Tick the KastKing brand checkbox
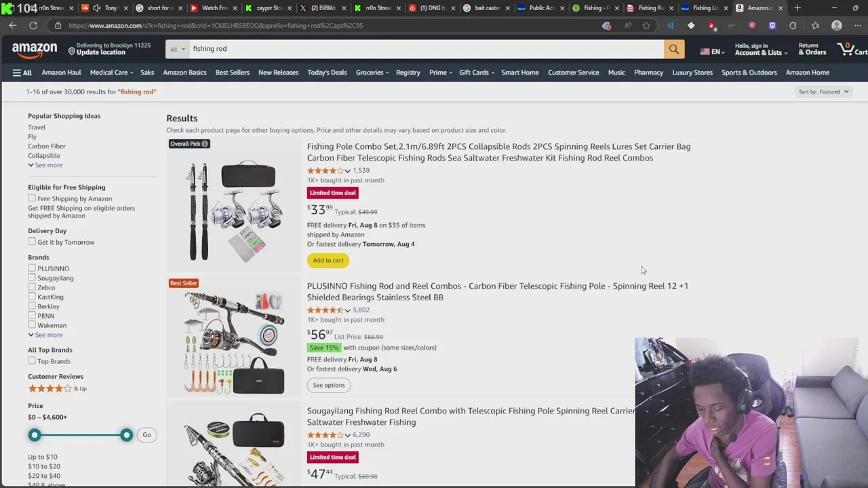 32,296
